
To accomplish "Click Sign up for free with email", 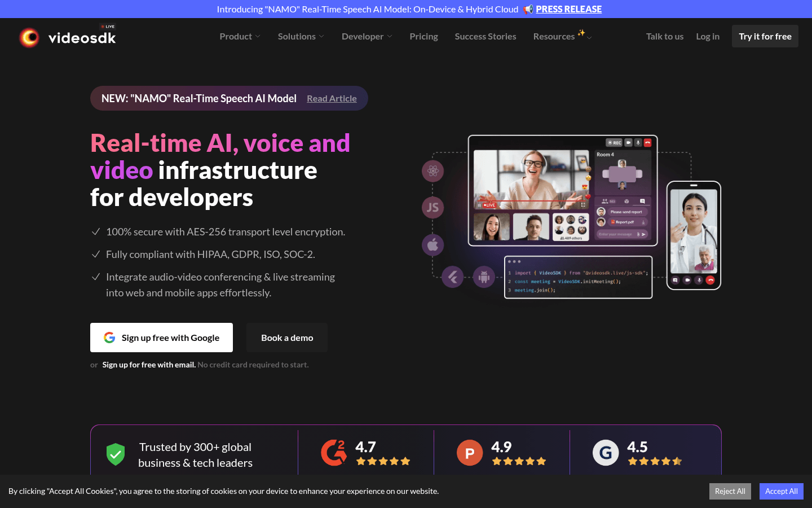I will pos(149,365).
